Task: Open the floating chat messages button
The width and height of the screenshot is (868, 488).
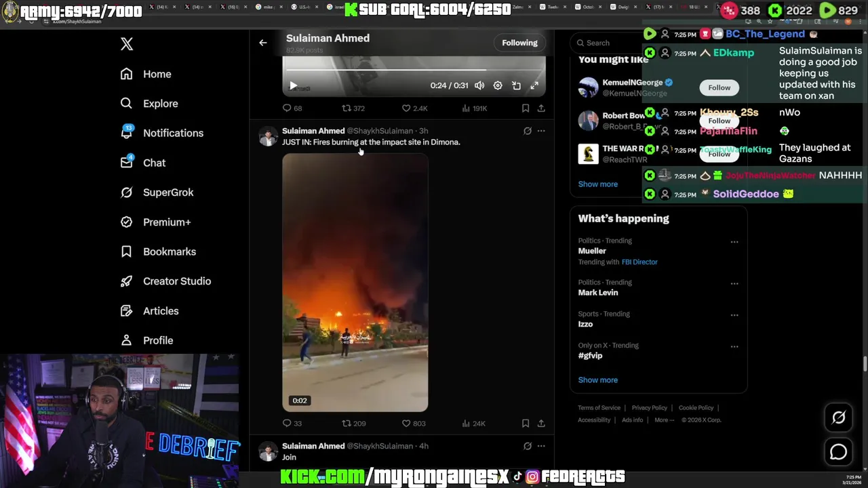Action: click(839, 451)
